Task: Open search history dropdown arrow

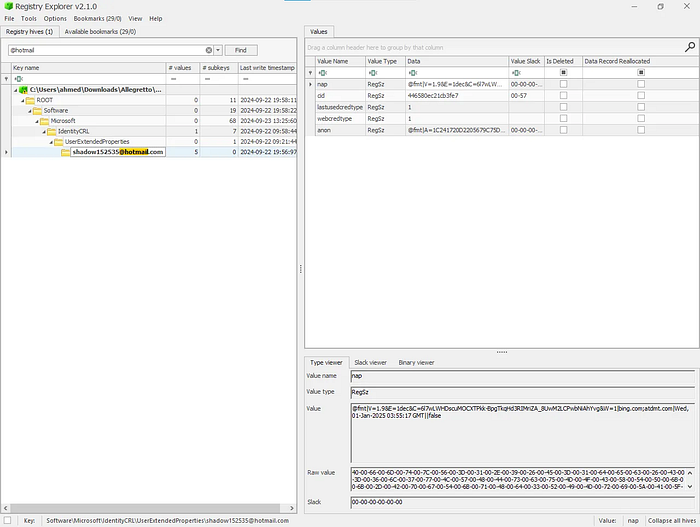Action: point(218,50)
